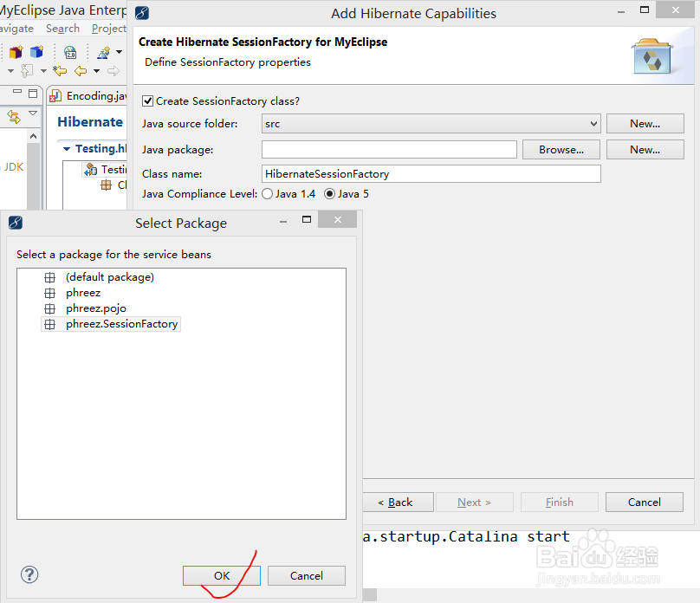Click the explorer scrollbar up arrow
This screenshot has width=700, height=603.
point(34,136)
